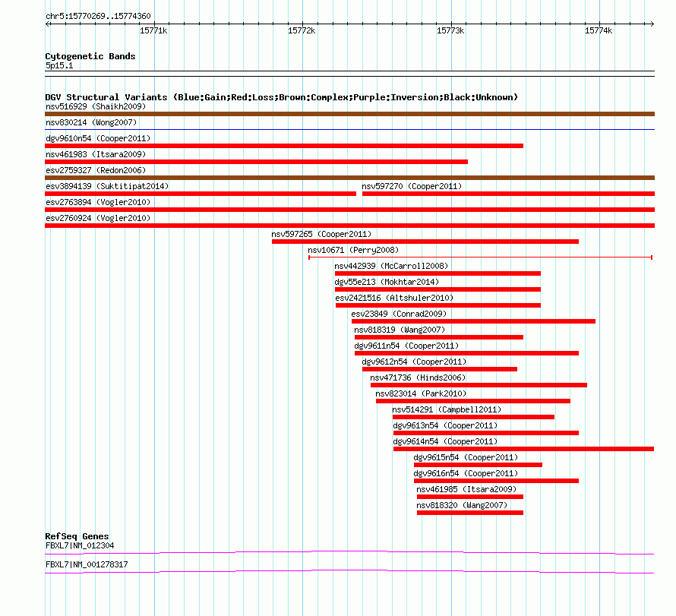This screenshot has height=616, width=676.
Task: Open nsv823014 (Park2010) label
Action: pos(421,393)
